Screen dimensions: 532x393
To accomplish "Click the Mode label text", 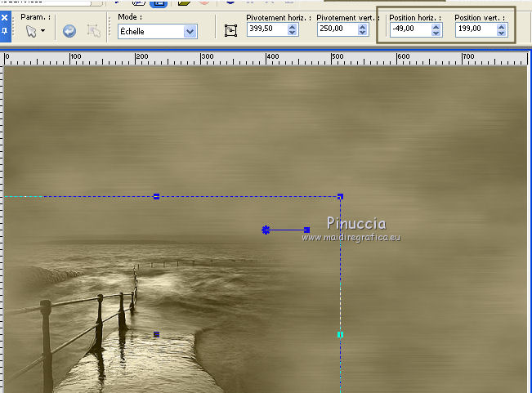I will 130,17.
